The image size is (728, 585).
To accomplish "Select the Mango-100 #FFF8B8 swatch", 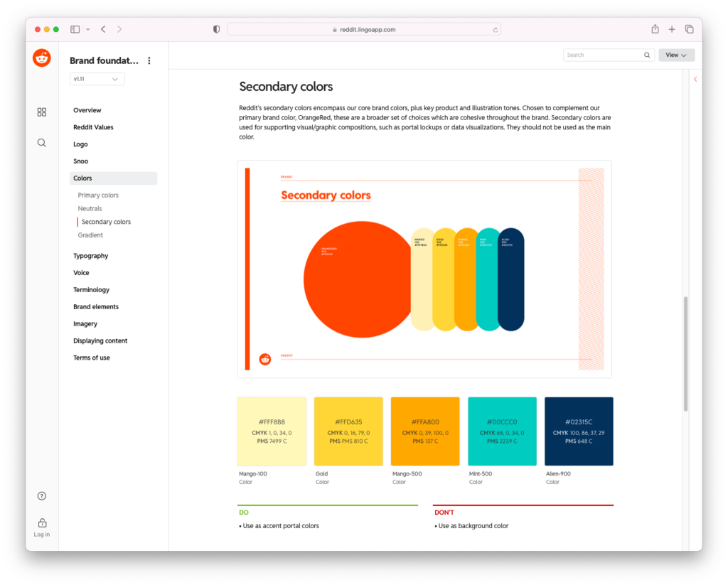I will pos(272,431).
